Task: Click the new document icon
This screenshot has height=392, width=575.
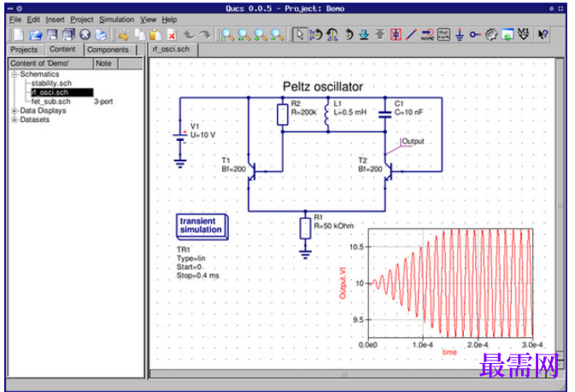Action: (x=18, y=35)
